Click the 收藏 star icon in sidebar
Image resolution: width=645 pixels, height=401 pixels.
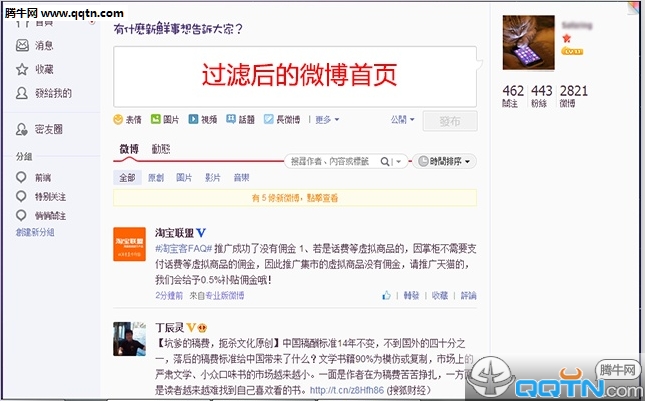(x=22, y=69)
